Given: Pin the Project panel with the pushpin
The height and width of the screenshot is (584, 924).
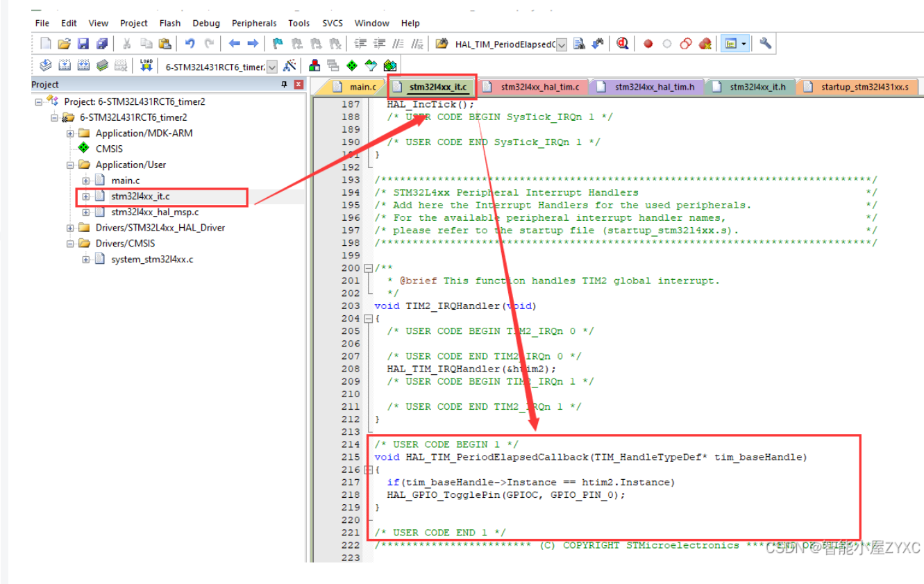Looking at the screenshot, I should (x=283, y=85).
